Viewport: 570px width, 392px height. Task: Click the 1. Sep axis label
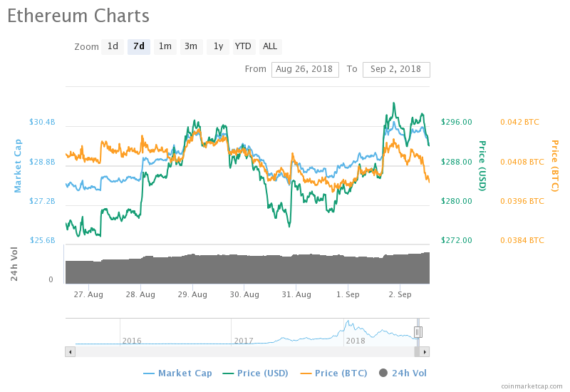348,294
